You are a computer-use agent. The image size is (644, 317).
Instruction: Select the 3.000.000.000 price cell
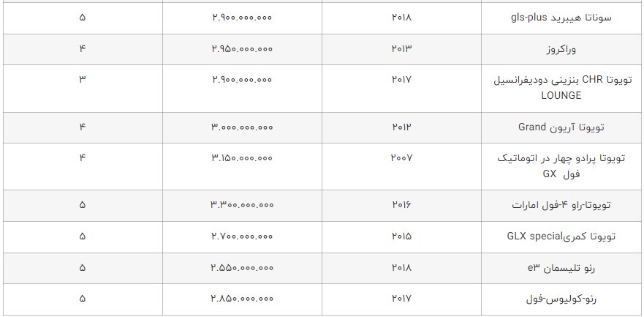241,127
